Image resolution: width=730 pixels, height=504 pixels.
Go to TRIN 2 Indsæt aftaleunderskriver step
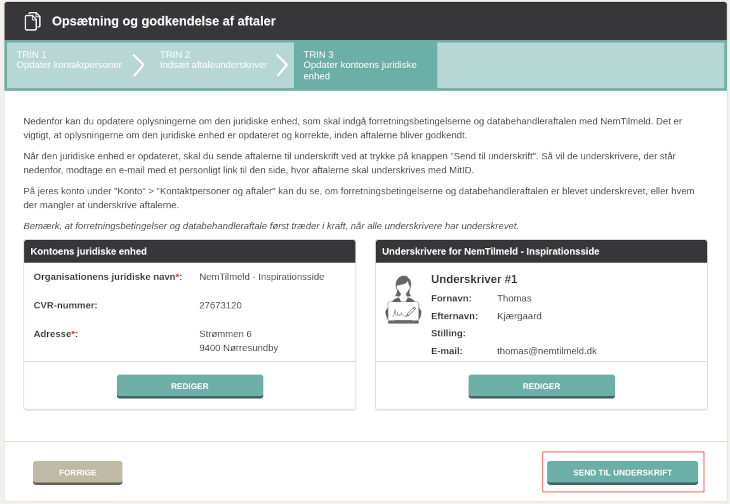coord(213,60)
